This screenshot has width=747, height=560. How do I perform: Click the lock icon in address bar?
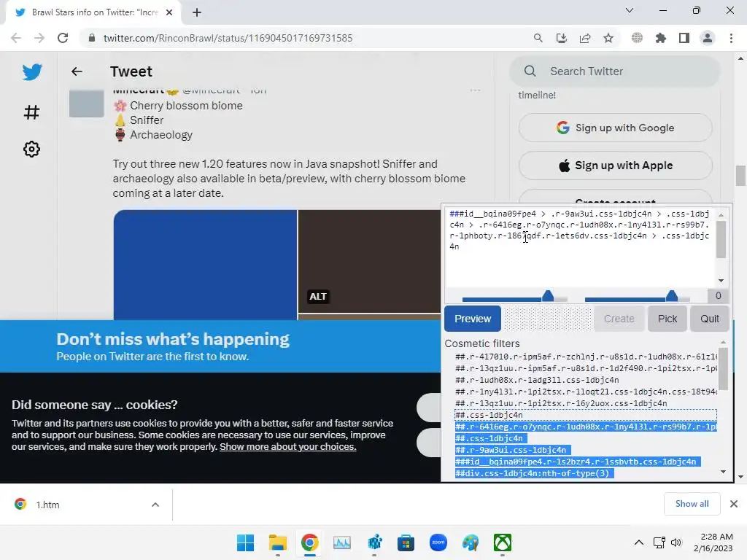(92, 38)
